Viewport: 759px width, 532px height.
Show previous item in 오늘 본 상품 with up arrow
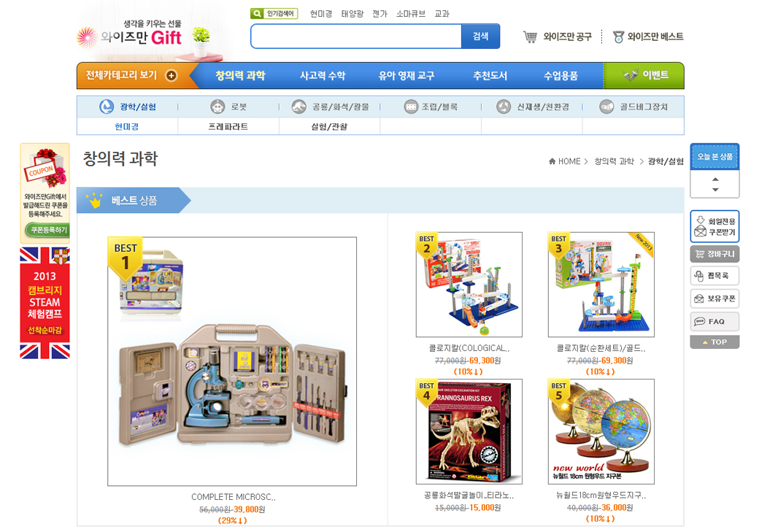tap(715, 179)
